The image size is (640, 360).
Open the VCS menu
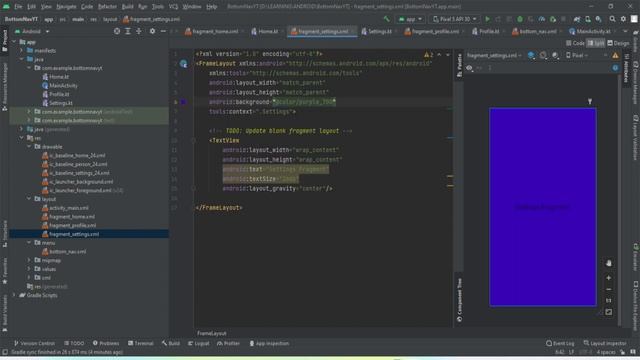click(173, 7)
